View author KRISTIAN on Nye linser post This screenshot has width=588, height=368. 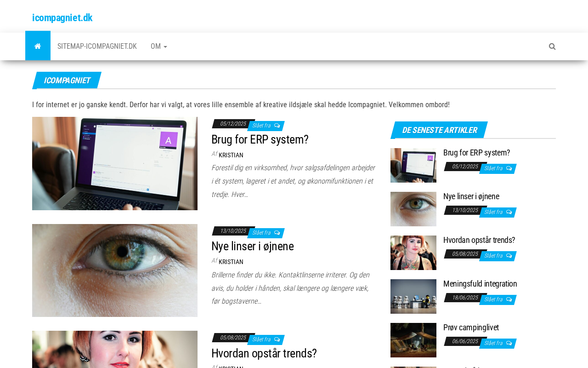click(231, 262)
